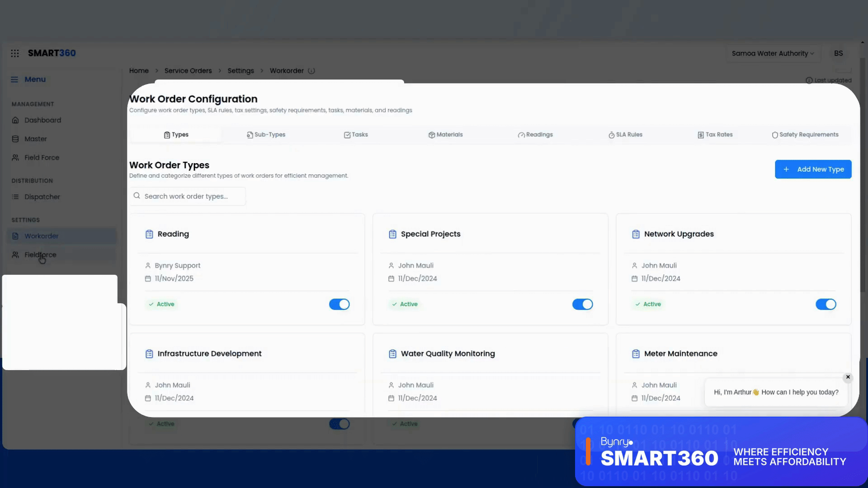The image size is (868, 488).
Task: Click the 11/Nov/2025 date on Reading card
Action: 174,279
